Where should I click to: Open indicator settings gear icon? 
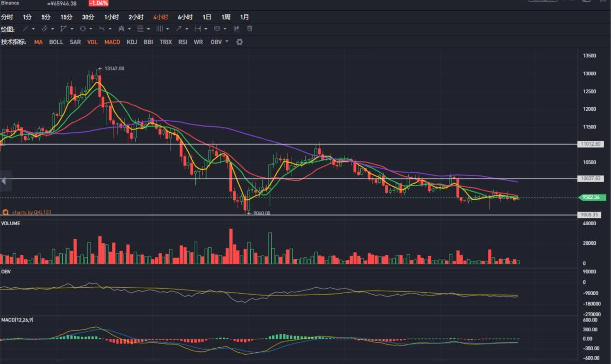(240, 42)
